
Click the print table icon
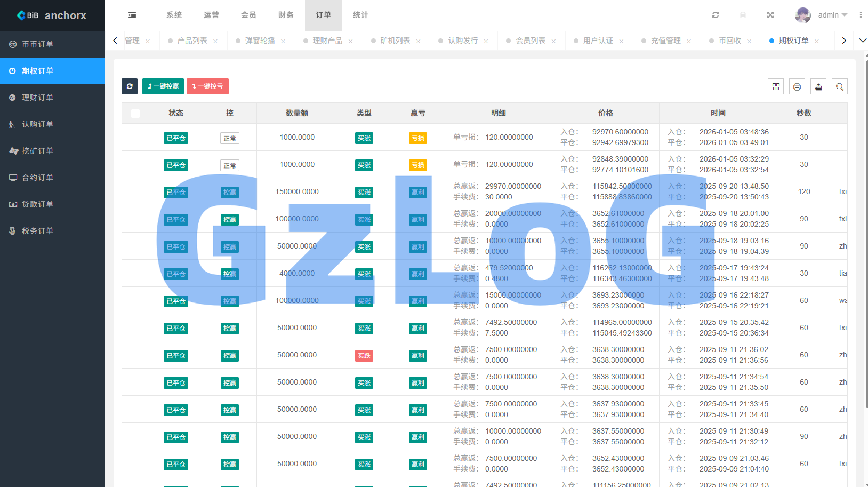click(x=797, y=87)
